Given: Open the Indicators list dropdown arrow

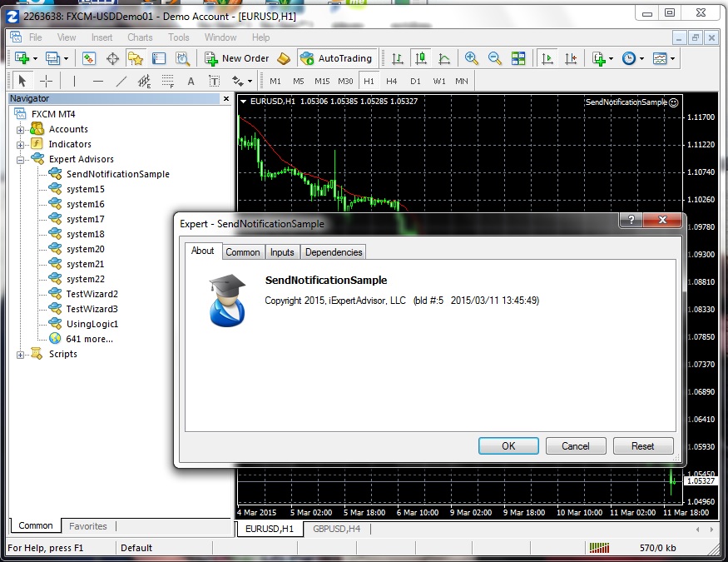Looking at the screenshot, I should point(611,58).
